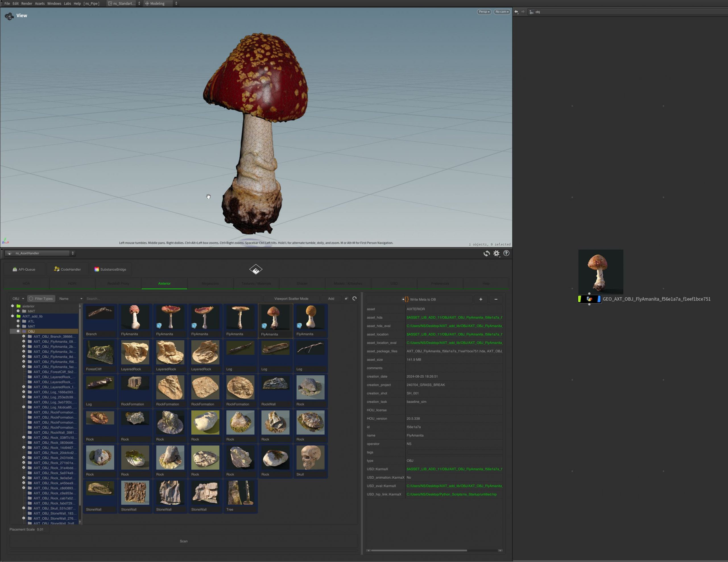Launch the SubstanceBridge tool

click(x=110, y=269)
